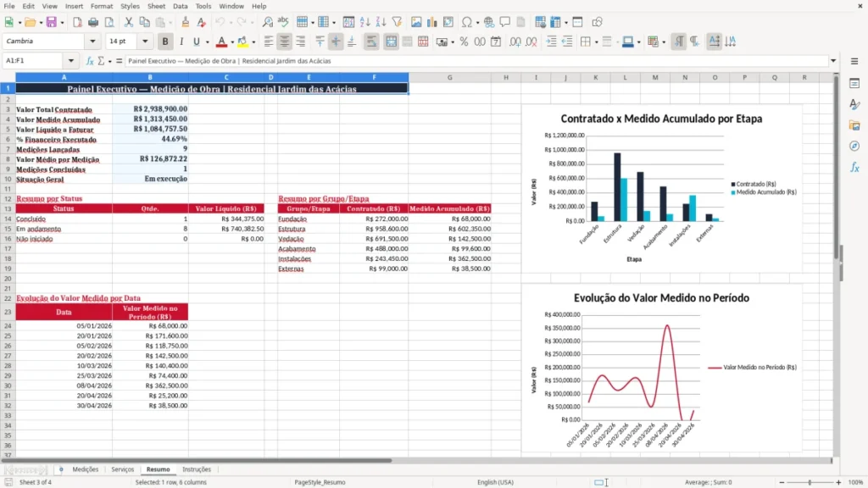Image resolution: width=868 pixels, height=488 pixels.
Task: Click English (USA) language in status bar
Action: tap(495, 482)
